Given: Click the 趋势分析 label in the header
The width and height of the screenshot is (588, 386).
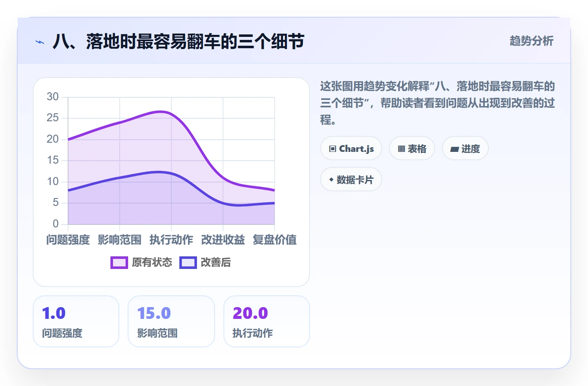Looking at the screenshot, I should pyautogui.click(x=532, y=41).
